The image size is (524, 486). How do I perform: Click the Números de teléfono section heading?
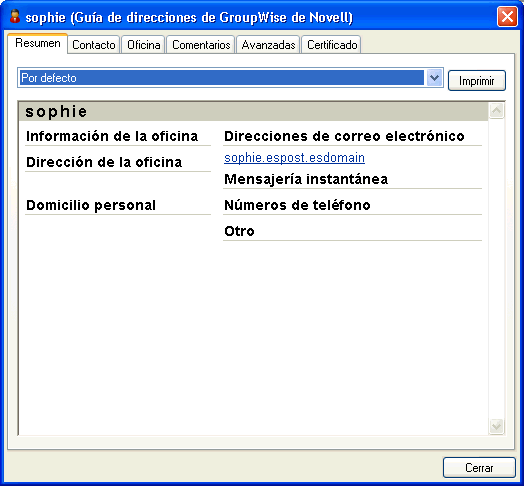coord(297,205)
